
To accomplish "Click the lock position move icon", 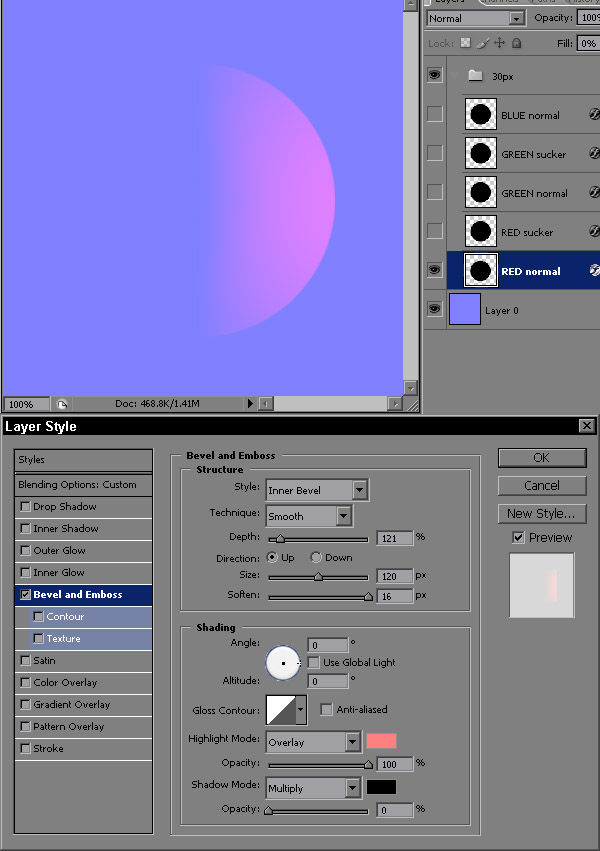I will [499, 43].
